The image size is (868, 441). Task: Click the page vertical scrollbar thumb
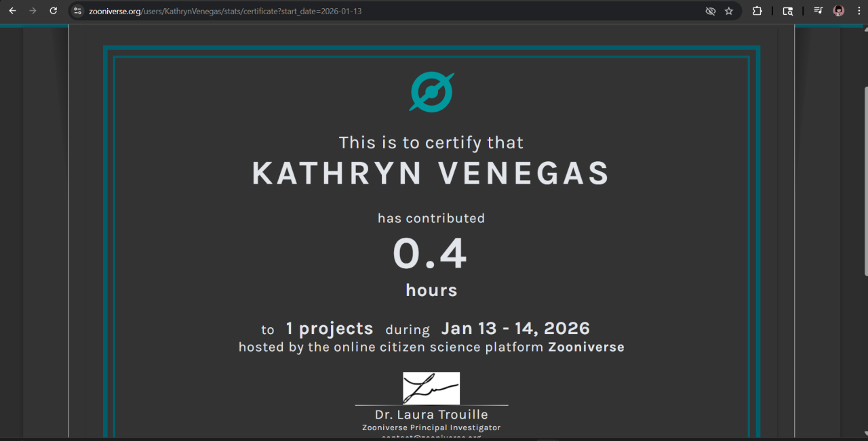(865, 181)
